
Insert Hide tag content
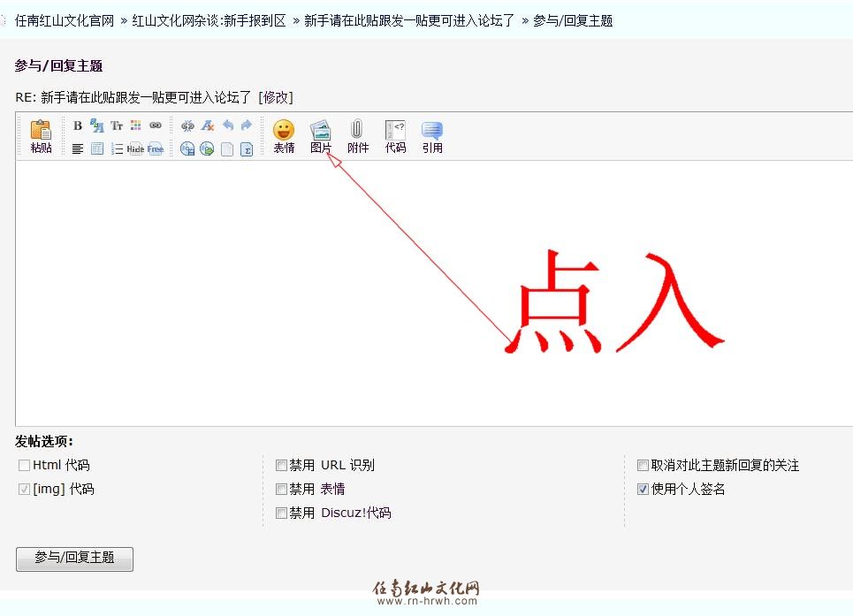pos(135,149)
